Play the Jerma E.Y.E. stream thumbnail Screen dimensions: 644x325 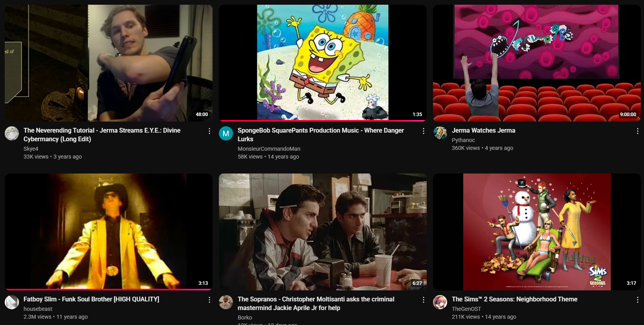click(x=109, y=63)
